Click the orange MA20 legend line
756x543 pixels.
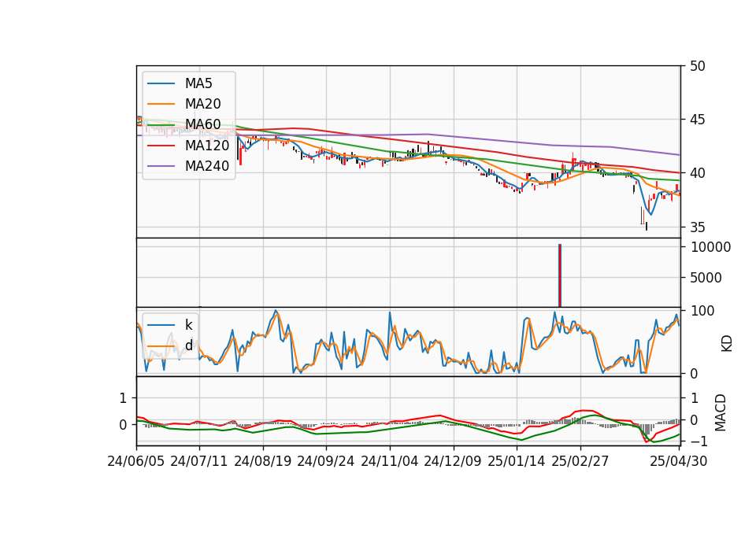pyautogui.click(x=161, y=104)
